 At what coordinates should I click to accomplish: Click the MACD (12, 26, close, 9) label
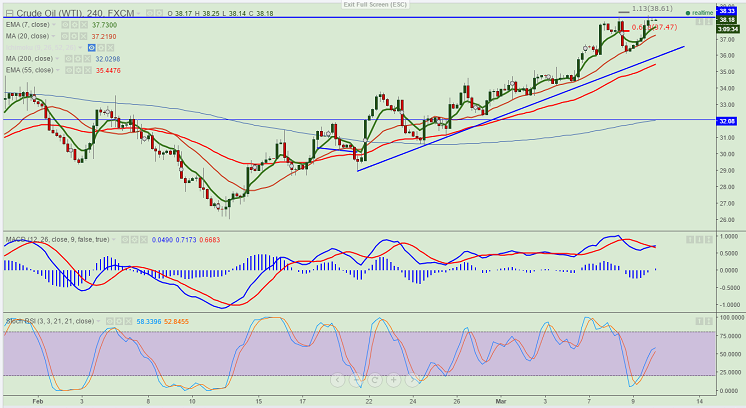(x=57, y=240)
